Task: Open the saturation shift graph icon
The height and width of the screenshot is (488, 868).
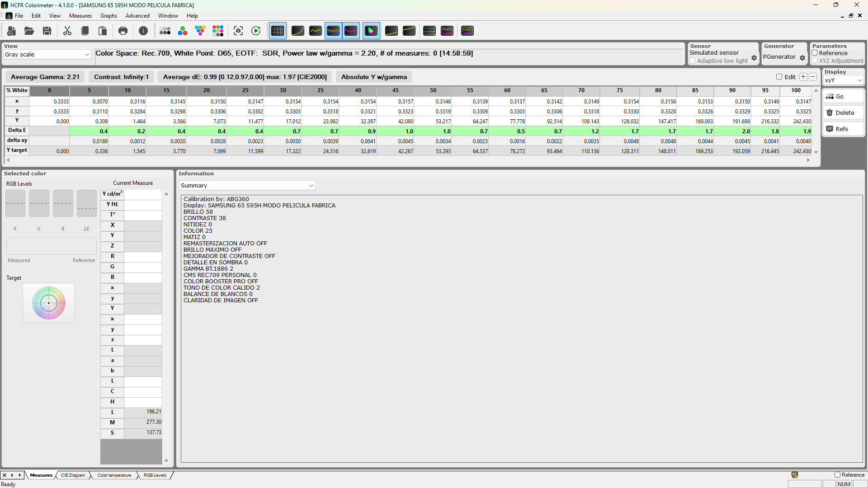Action: 447,31
